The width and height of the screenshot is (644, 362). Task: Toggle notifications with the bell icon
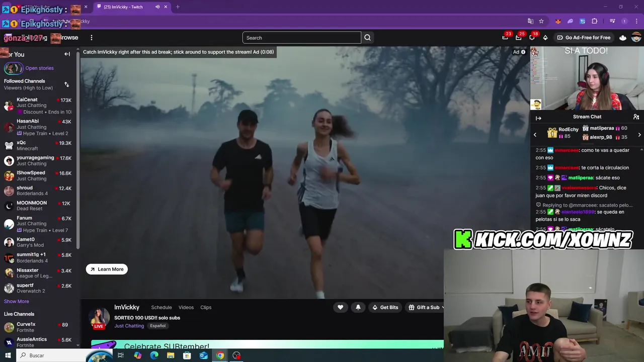coord(358,307)
